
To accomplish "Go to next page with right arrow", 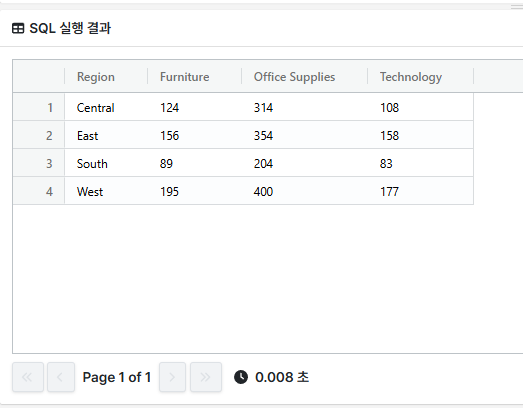I will point(172,377).
